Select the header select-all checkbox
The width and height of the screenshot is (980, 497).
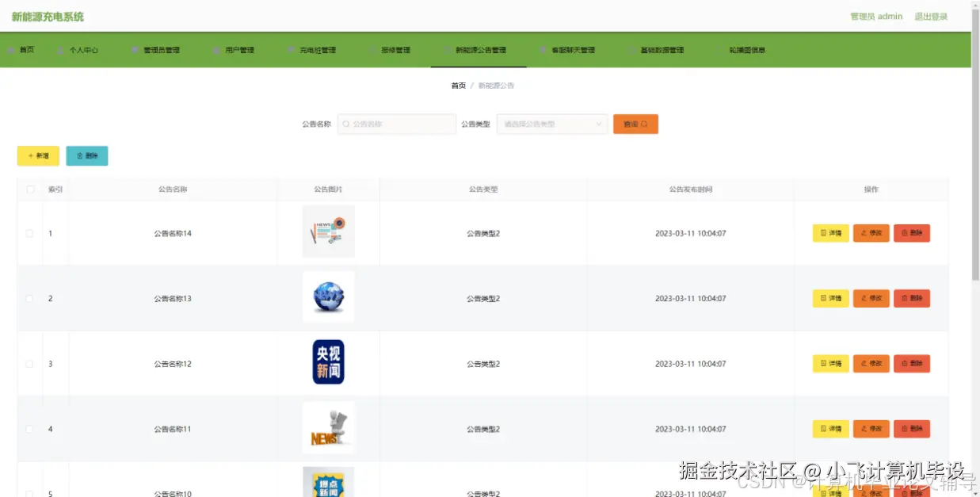click(x=29, y=189)
